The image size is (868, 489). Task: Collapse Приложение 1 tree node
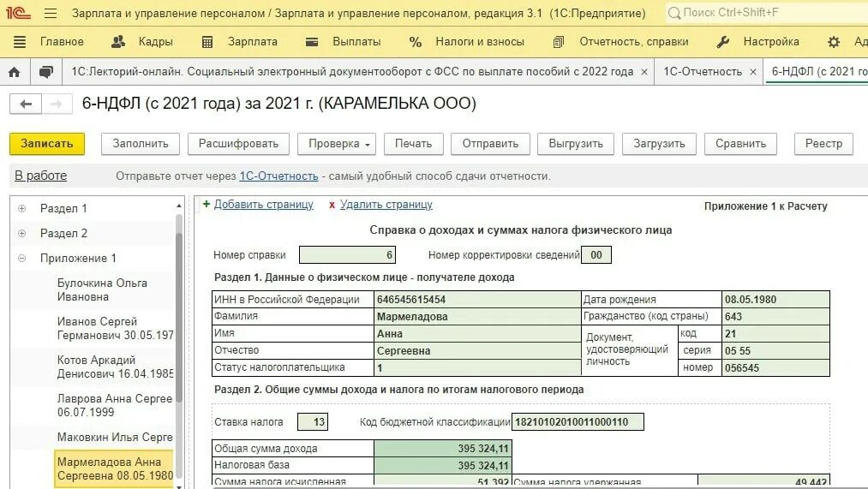click(x=21, y=259)
